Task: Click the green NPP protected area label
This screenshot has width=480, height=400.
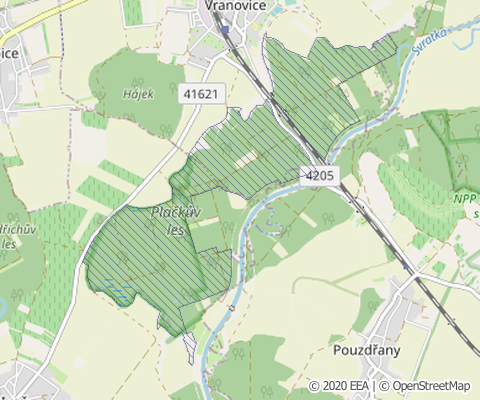Action: (x=465, y=199)
